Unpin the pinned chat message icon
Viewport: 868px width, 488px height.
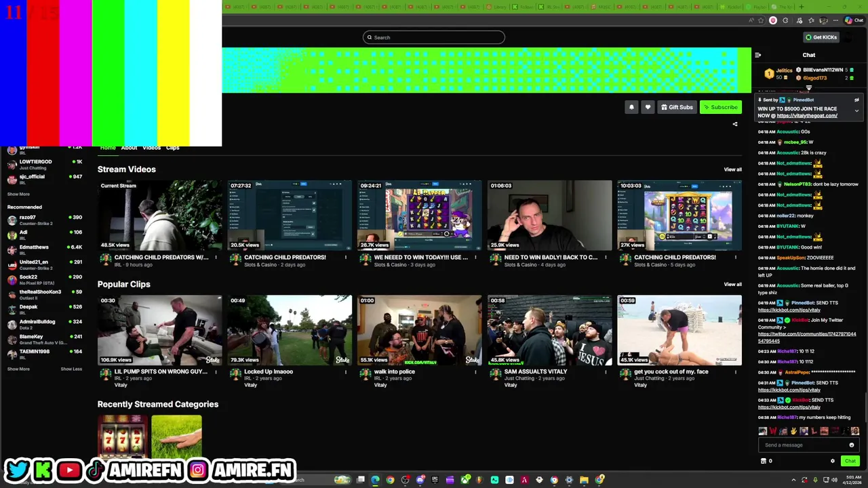point(856,100)
